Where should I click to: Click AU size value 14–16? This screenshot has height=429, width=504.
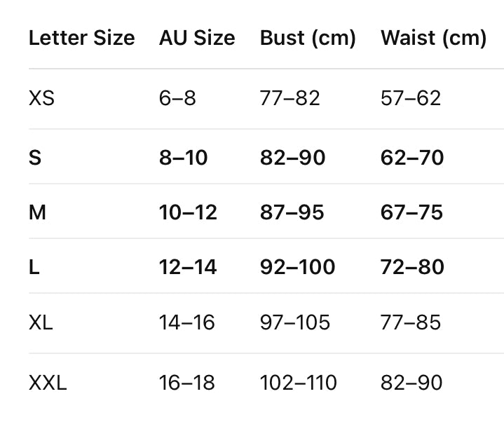pyautogui.click(x=186, y=322)
